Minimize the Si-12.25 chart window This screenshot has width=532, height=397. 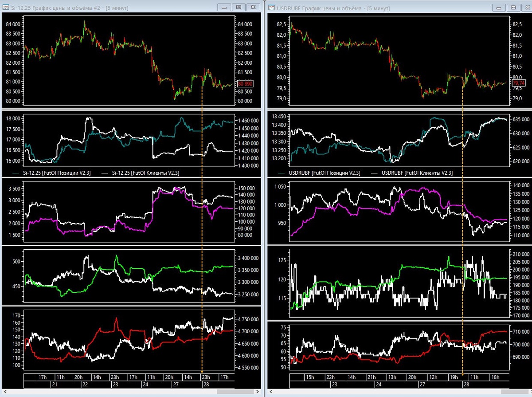coord(225,7)
